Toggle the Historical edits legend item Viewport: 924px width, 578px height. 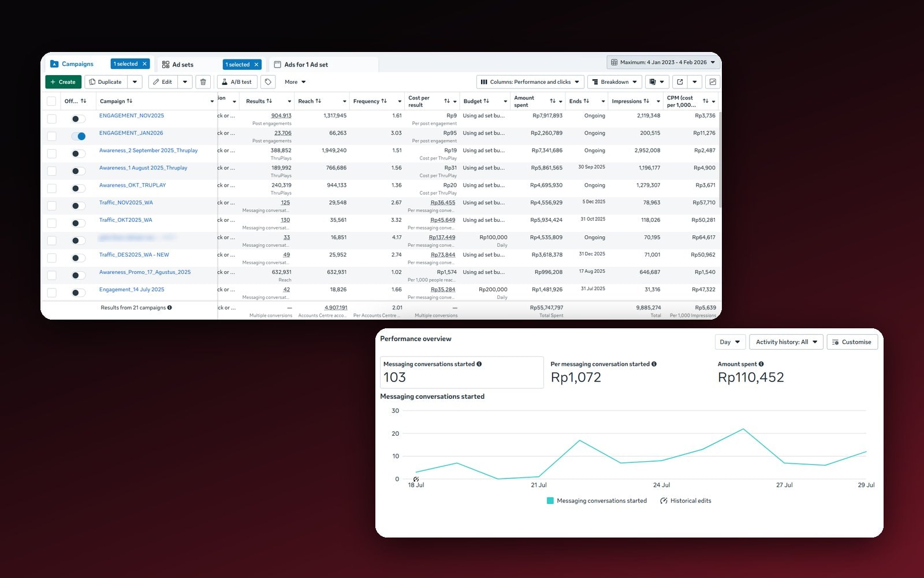(x=685, y=501)
